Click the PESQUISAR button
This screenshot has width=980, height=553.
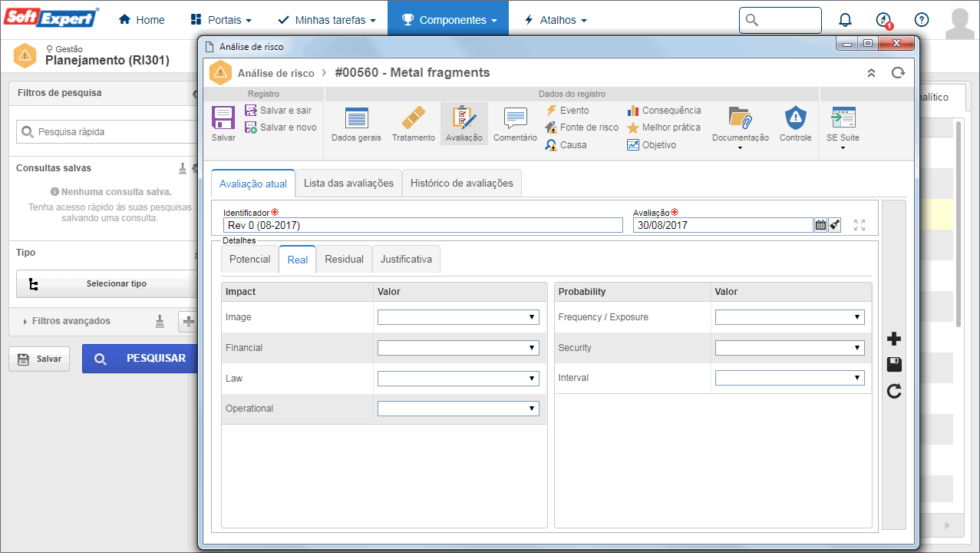click(x=139, y=358)
